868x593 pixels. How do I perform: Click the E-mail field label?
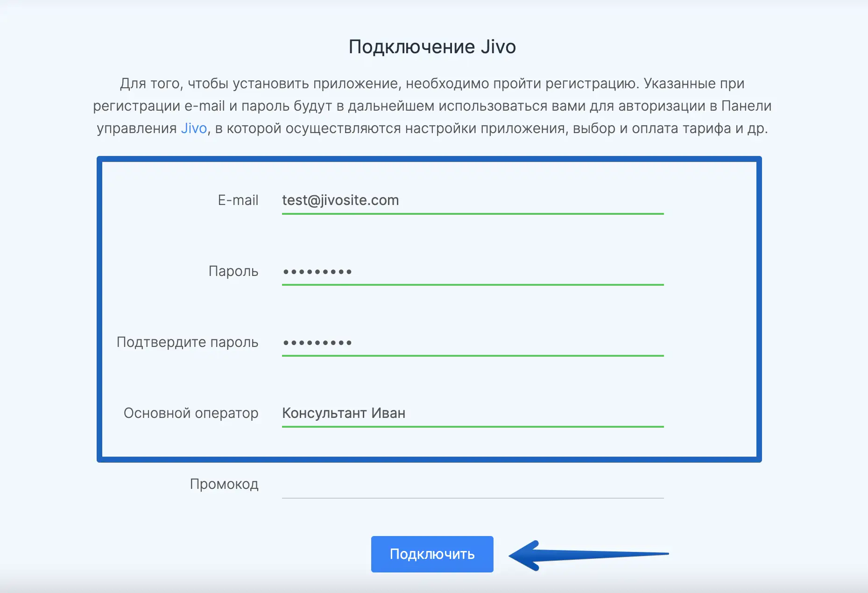[x=238, y=200]
